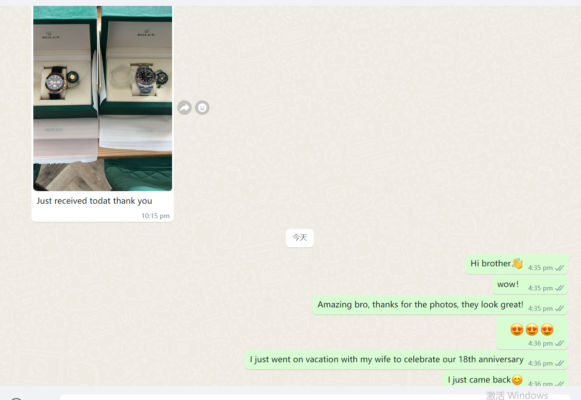Click read ticks on the anniversary message

(560, 363)
